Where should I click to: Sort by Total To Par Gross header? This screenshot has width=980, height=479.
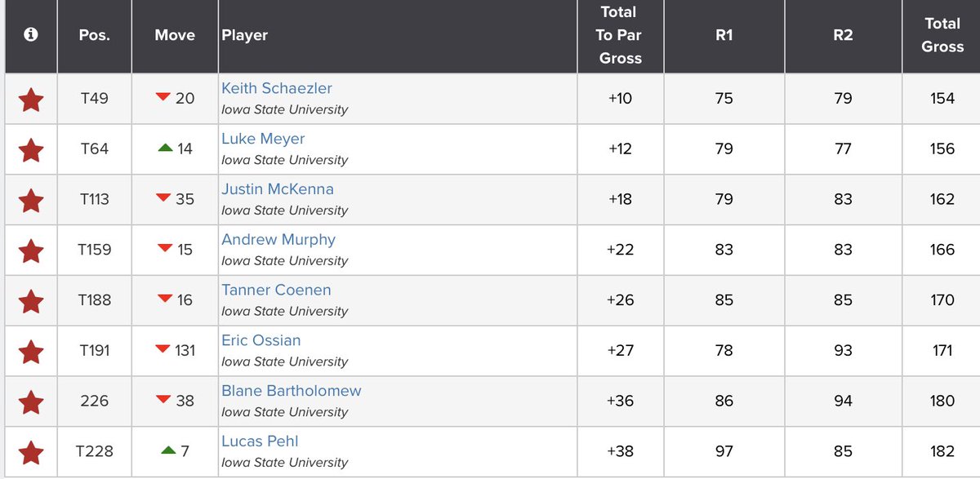point(621,36)
